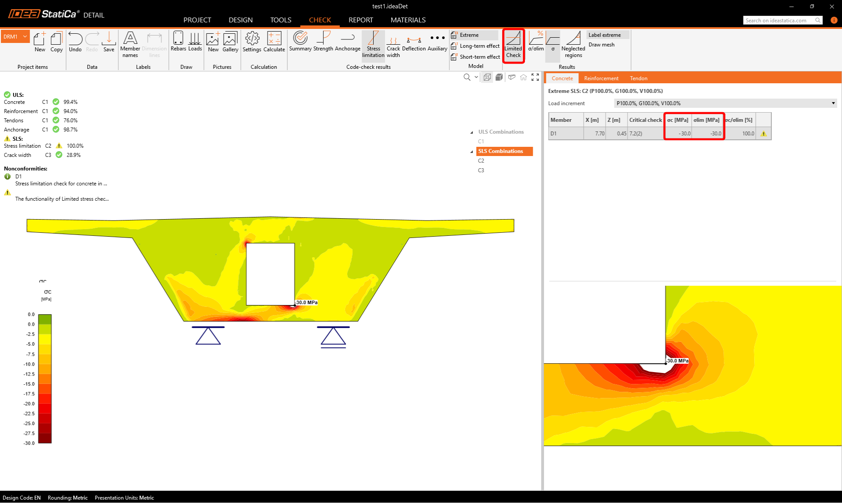842x504 pixels.
Task: Click the ideastatica.com search field
Action: pos(778,21)
